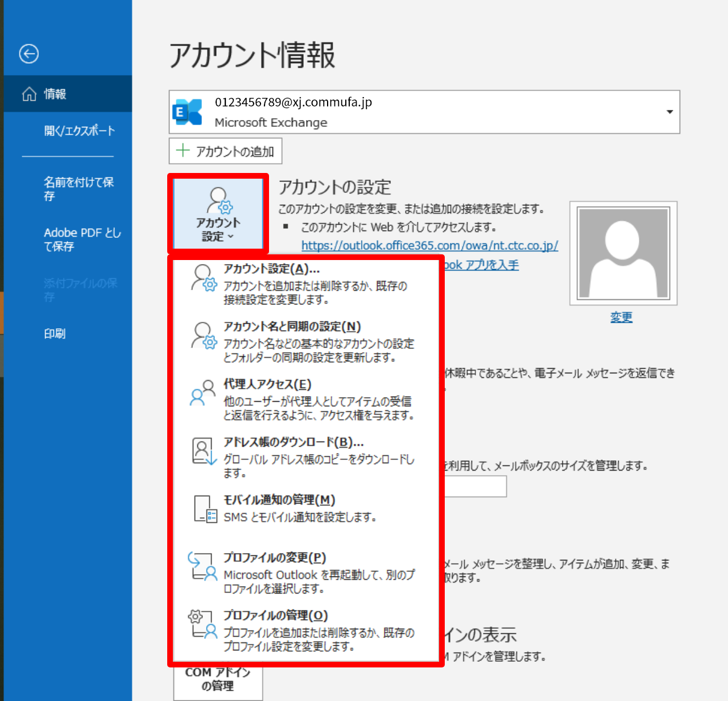The width and height of the screenshot is (728, 701).
Task: Choose プロファイルの管理(O) entry
Action: click(306, 630)
